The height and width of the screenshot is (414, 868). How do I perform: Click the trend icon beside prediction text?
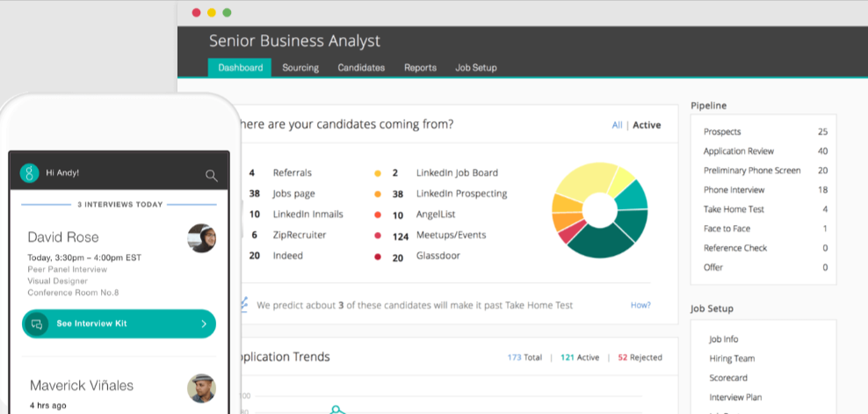point(245,304)
